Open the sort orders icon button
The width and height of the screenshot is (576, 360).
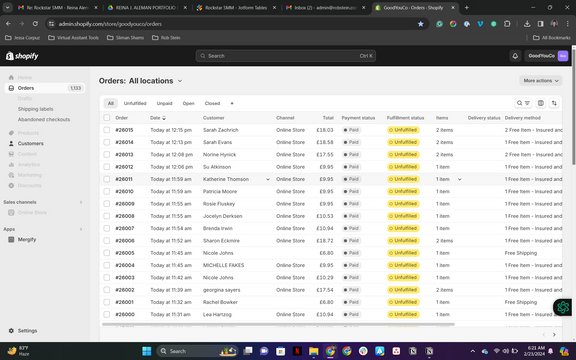click(554, 103)
